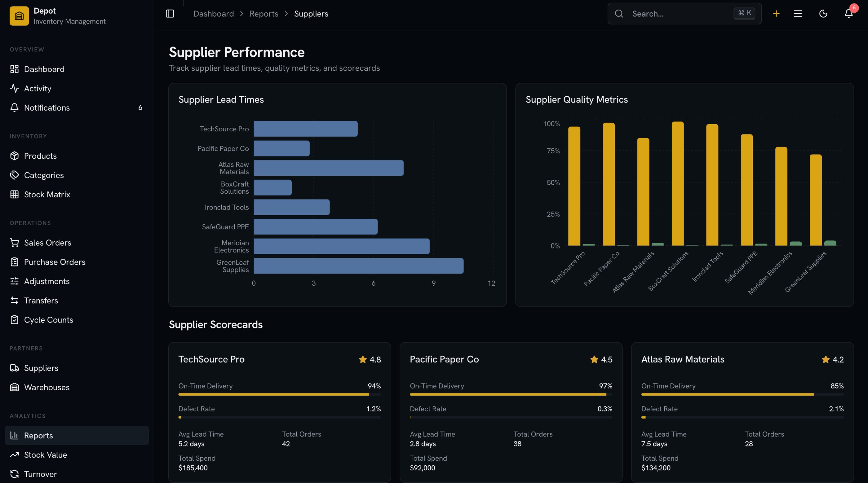Viewport: 868px width, 483px height.
Task: Click the 7.5 days lead time value
Action: 654,444
